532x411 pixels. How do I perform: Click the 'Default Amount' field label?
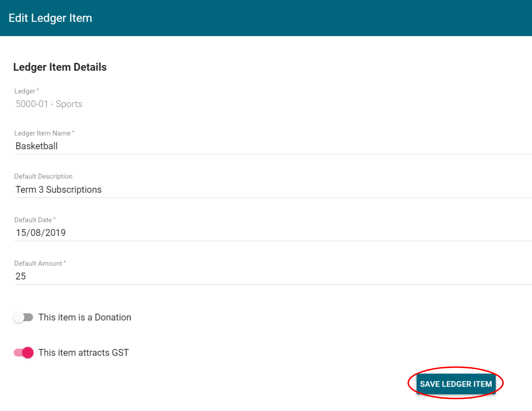[x=38, y=263]
